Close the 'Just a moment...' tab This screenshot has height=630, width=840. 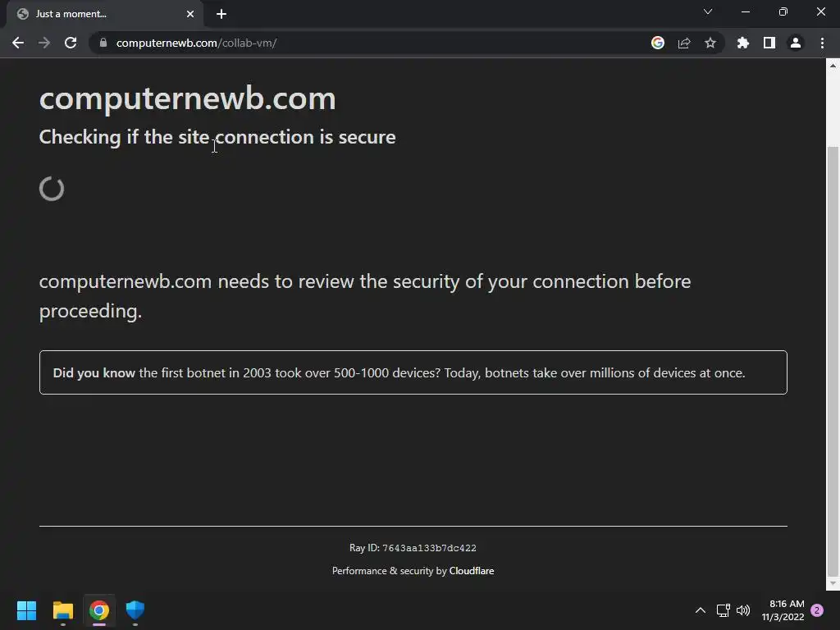190,14
